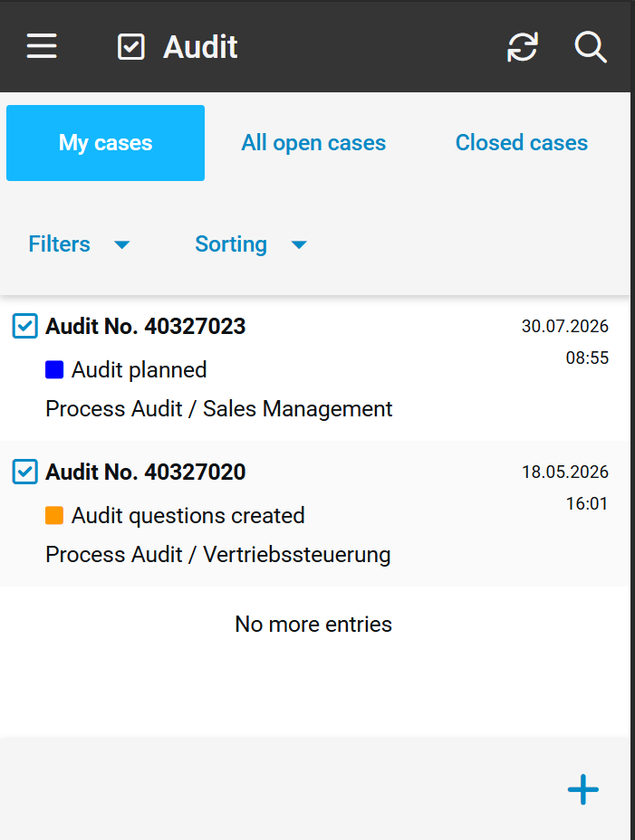
Task: Add a new audit with the plus icon
Action: 583,789
